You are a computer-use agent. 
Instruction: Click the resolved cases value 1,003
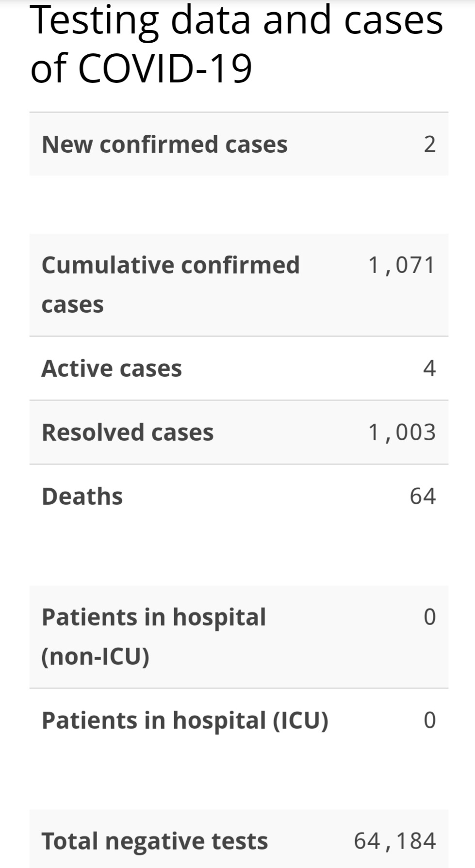point(402,433)
